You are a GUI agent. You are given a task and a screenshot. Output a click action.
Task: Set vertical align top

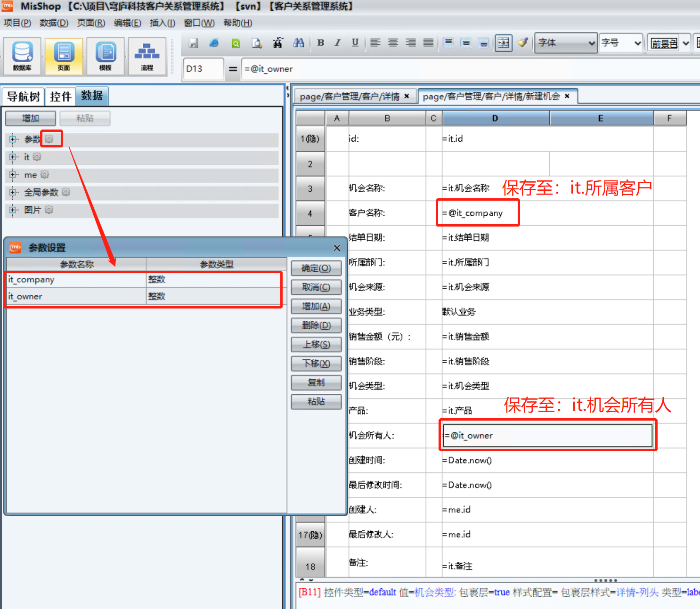click(x=448, y=43)
